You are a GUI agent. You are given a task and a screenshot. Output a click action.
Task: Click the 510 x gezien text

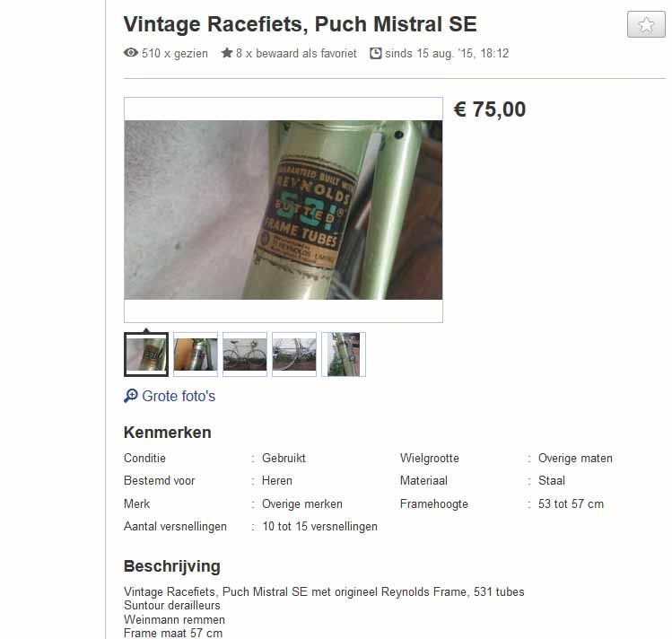[x=174, y=53]
